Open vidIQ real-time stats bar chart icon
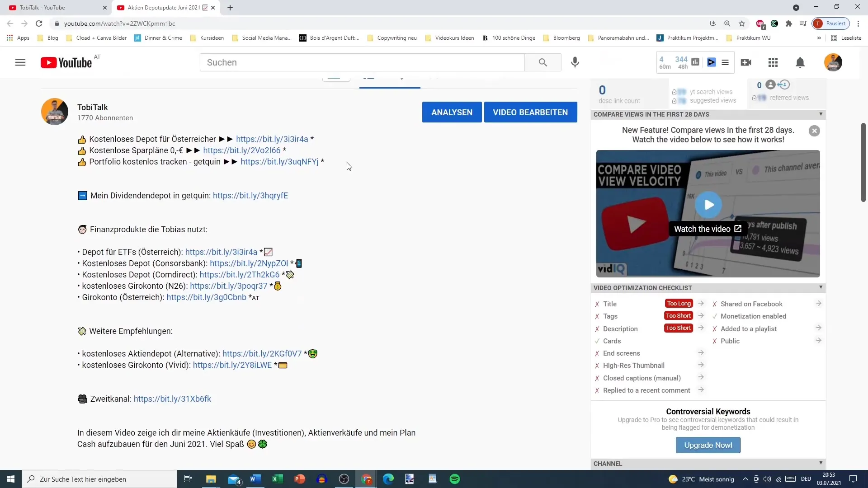This screenshot has height=488, width=868. 695,62
